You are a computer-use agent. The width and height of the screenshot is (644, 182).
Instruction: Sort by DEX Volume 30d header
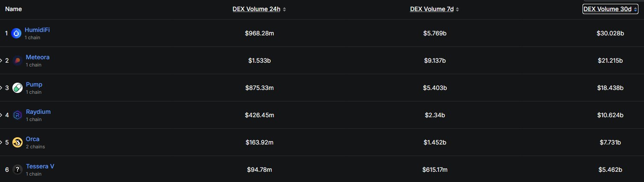click(x=607, y=9)
